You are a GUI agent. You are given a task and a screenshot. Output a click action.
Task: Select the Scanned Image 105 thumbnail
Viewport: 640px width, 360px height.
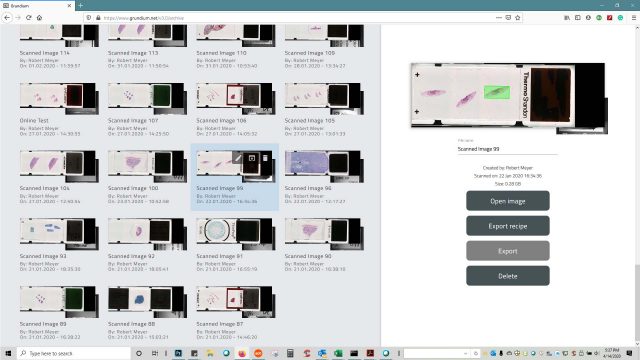[324, 98]
